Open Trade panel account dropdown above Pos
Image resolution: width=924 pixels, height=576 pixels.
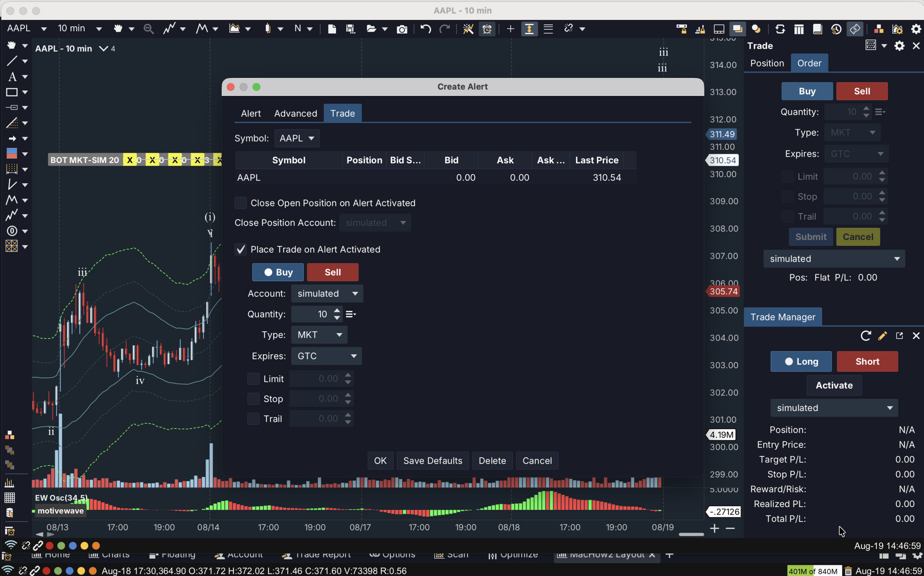(x=834, y=259)
